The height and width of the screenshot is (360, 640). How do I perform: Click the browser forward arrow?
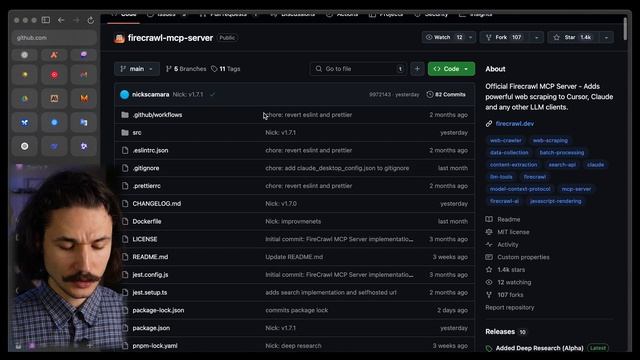click(x=76, y=20)
